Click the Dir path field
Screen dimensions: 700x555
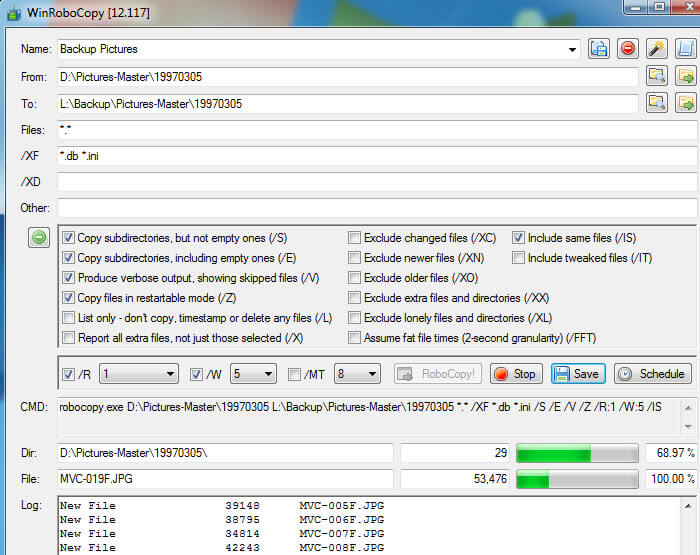click(225, 453)
